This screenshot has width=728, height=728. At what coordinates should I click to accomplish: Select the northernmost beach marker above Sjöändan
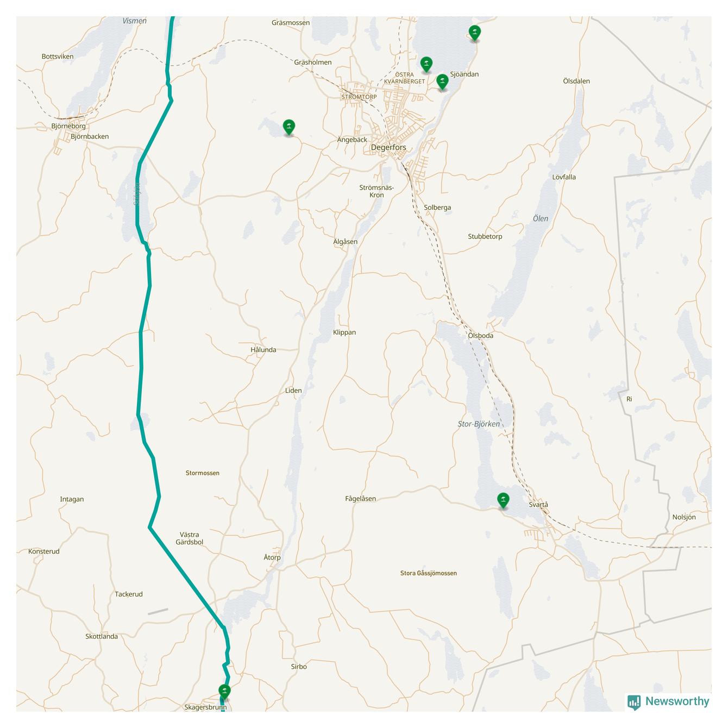pyautogui.click(x=475, y=33)
